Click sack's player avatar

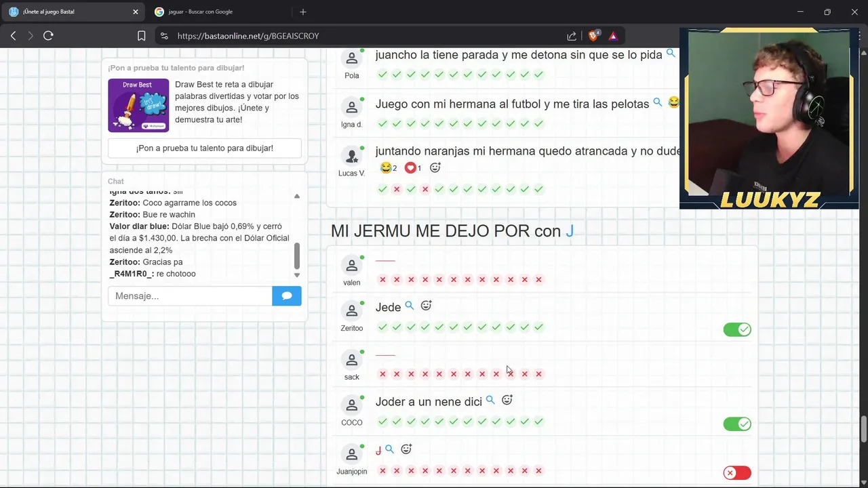coord(351,360)
